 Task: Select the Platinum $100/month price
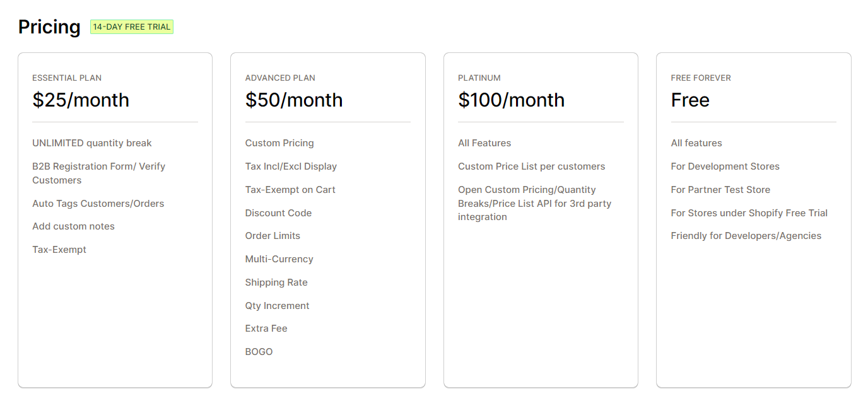click(x=512, y=100)
